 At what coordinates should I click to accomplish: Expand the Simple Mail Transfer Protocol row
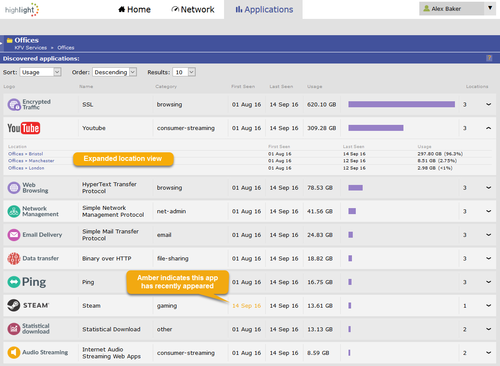[x=489, y=235]
